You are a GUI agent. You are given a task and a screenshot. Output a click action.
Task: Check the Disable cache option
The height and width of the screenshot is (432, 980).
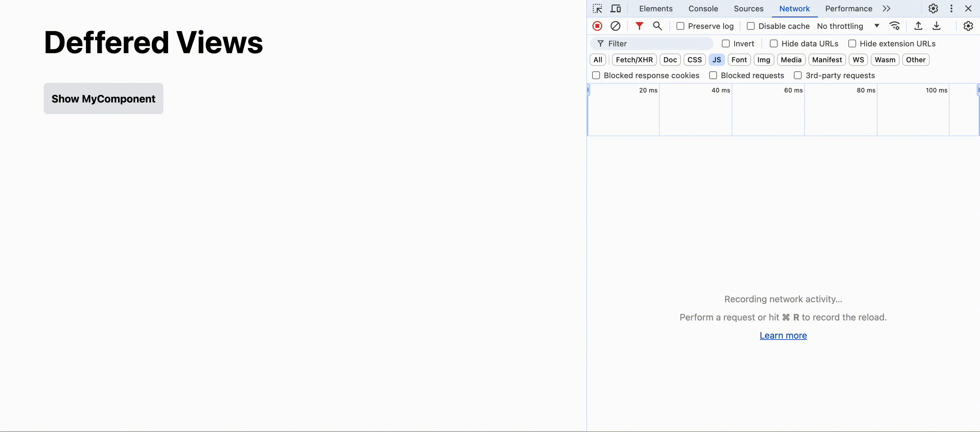coord(751,26)
